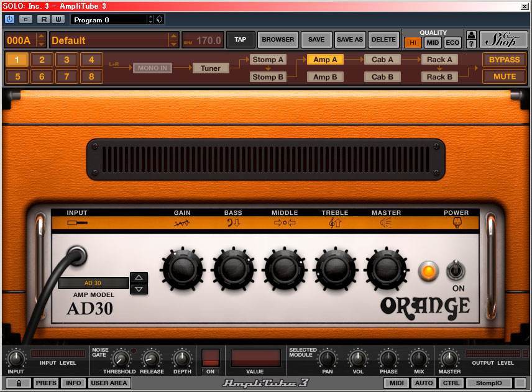Viewport: 532px width, 392px height.
Task: Click the amp BASS knob
Action: pos(234,270)
